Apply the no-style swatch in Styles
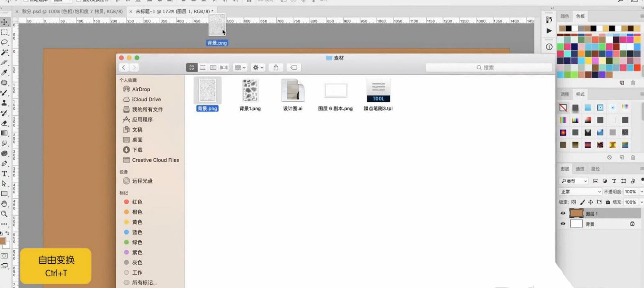644x288 pixels. [563, 107]
